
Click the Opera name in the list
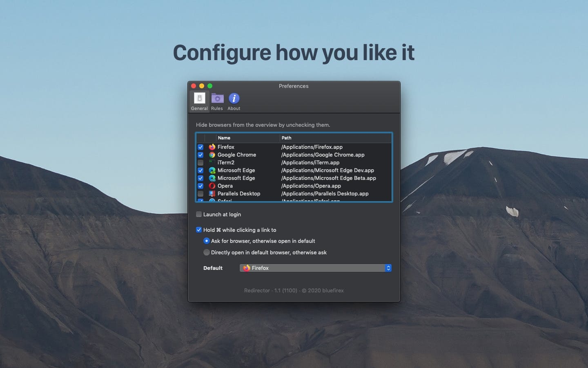(225, 186)
